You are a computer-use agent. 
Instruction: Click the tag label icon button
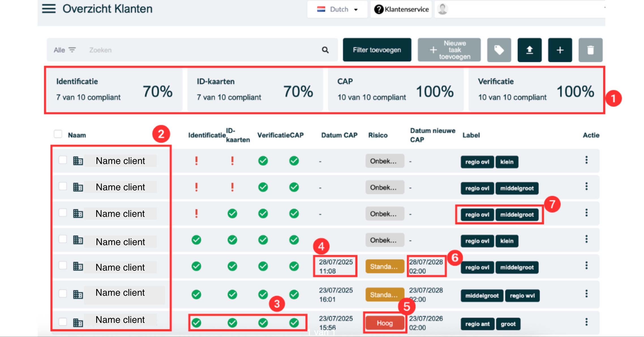pyautogui.click(x=499, y=50)
